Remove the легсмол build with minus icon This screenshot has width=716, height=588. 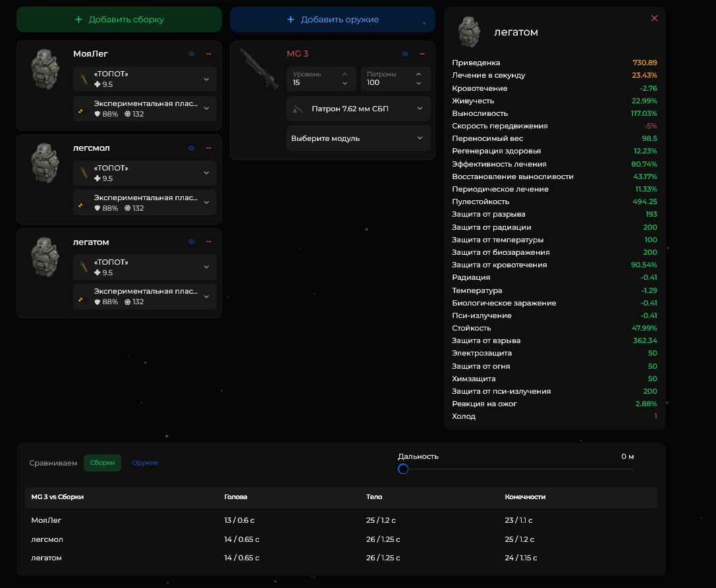[x=209, y=148]
